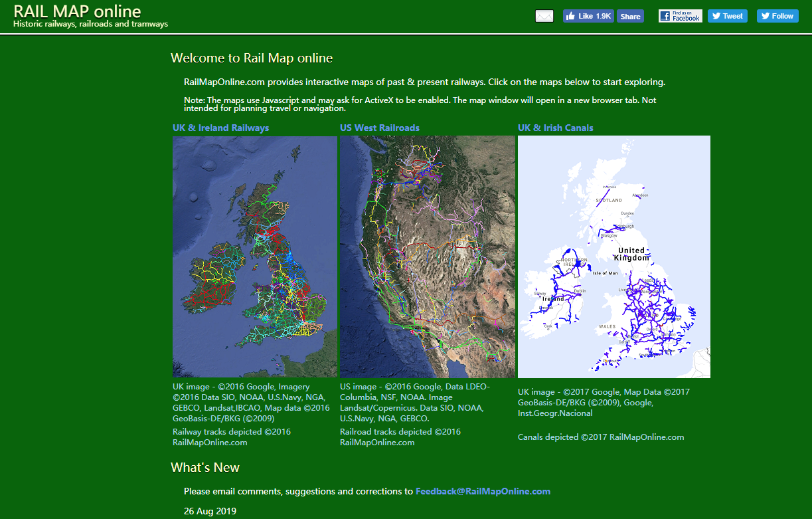Image resolution: width=812 pixels, height=519 pixels.
Task: Open the UK & Ireland Railways link
Action: click(x=220, y=128)
